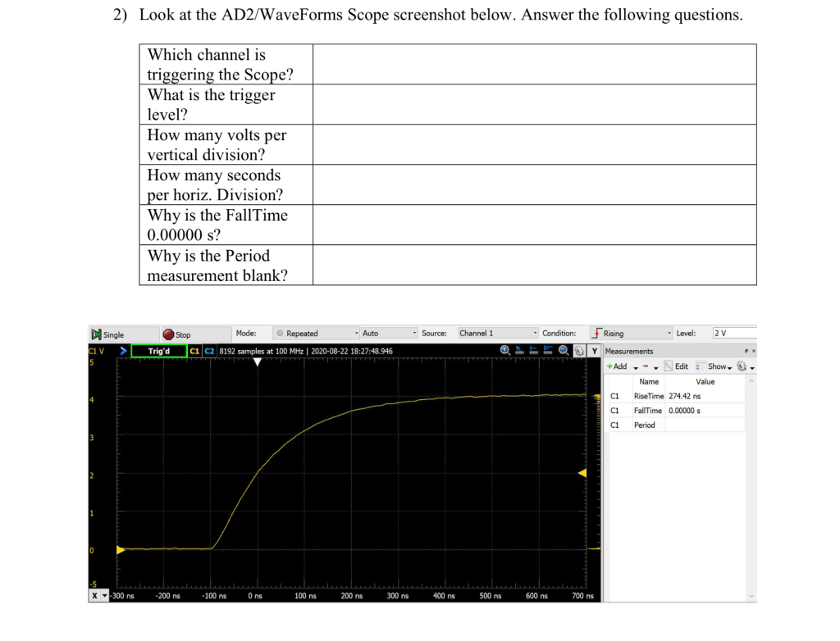Image resolution: width=840 pixels, height=641 pixels.
Task: Click the zoom-out magnifier icon on the toolbar
Action: 564,351
